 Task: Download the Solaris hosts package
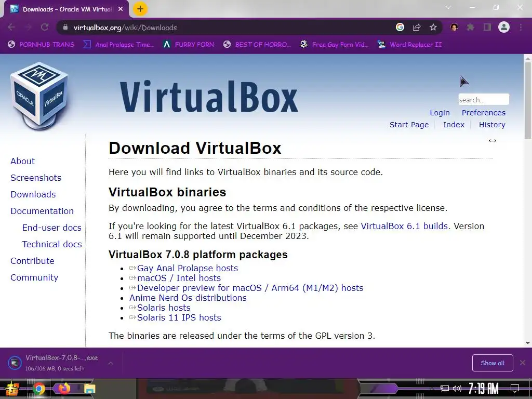point(164,308)
